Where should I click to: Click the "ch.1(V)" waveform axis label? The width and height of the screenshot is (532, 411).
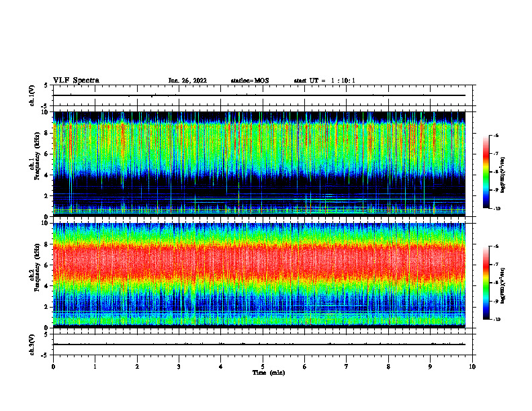coord(32,95)
